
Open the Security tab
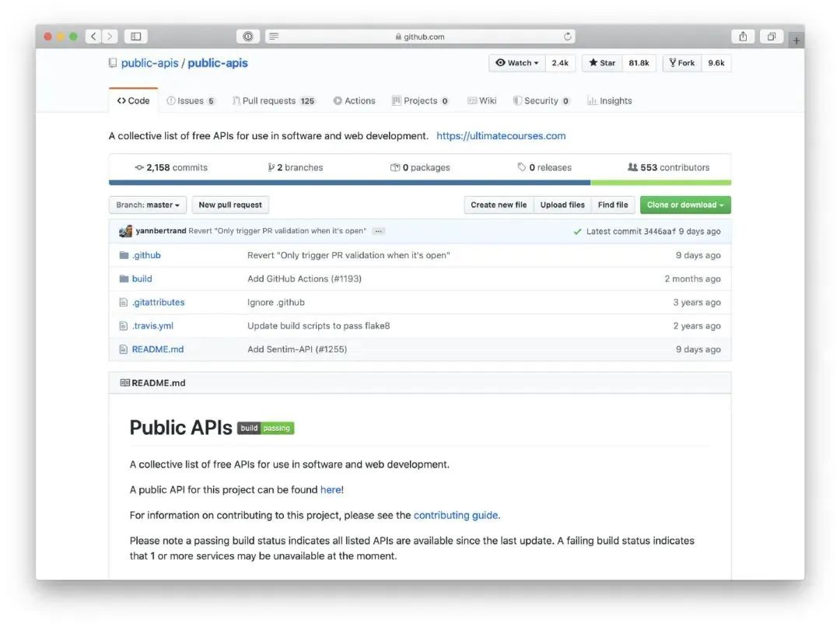(x=541, y=101)
